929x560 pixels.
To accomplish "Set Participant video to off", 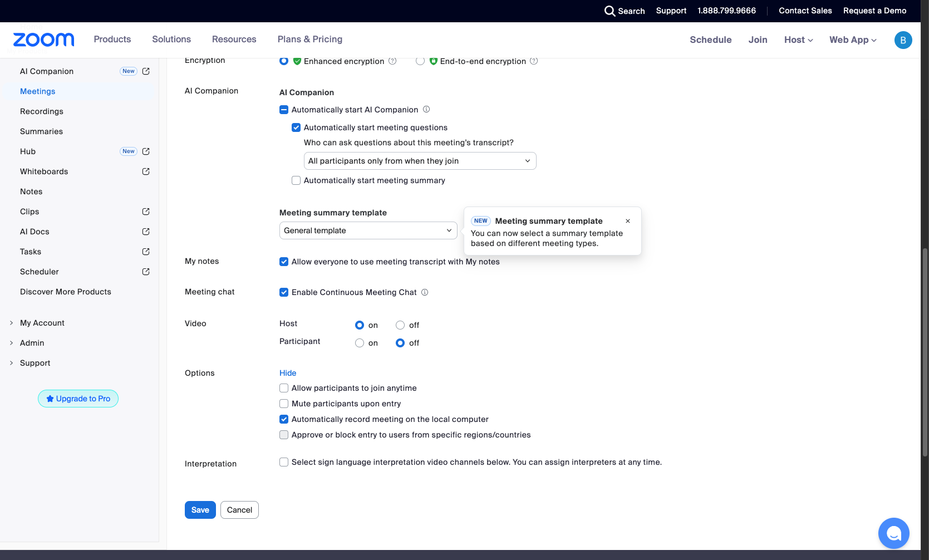I will tap(400, 343).
